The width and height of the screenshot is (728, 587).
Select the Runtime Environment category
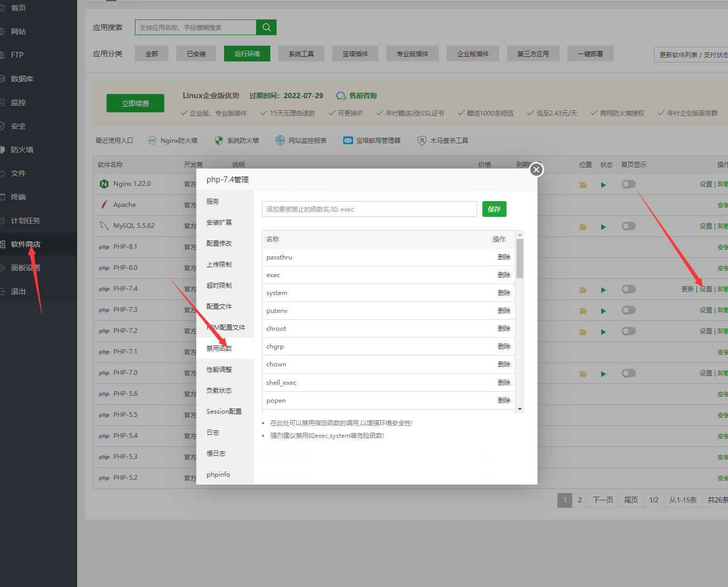[247, 54]
